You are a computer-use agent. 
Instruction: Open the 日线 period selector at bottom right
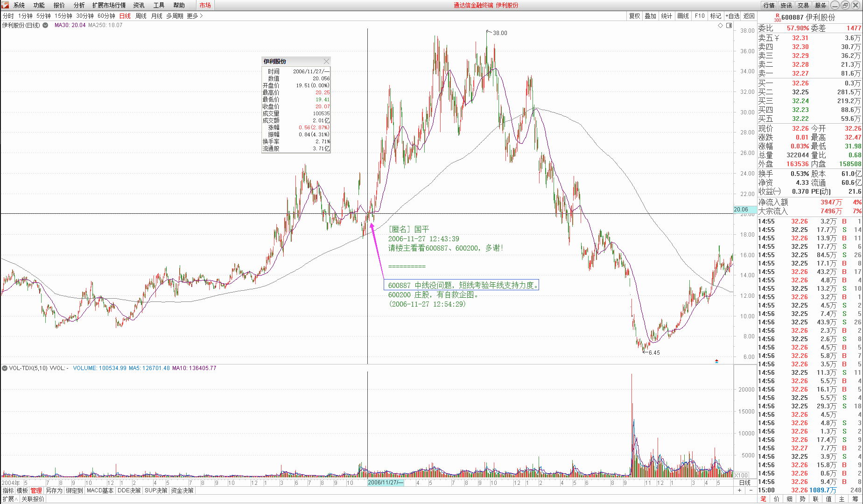[x=745, y=483]
